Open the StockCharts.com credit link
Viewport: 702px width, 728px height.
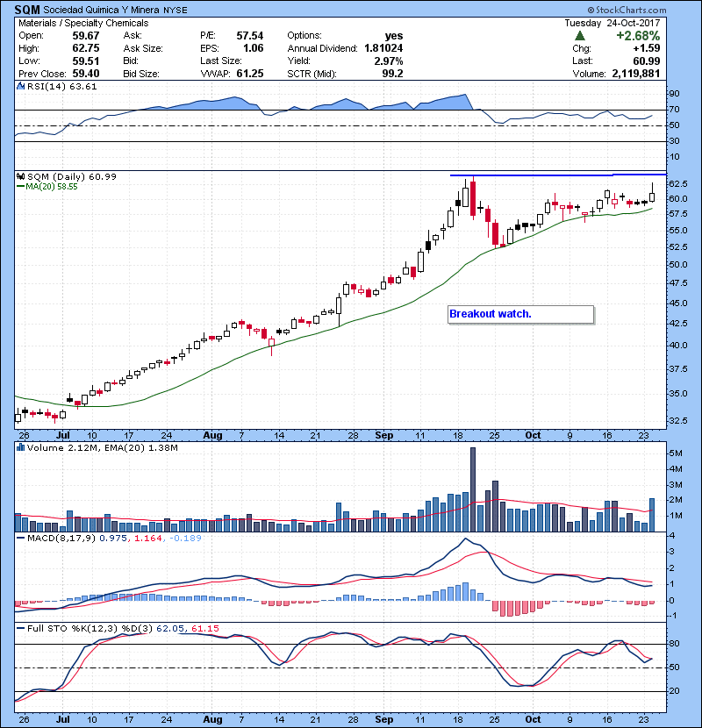tap(627, 10)
